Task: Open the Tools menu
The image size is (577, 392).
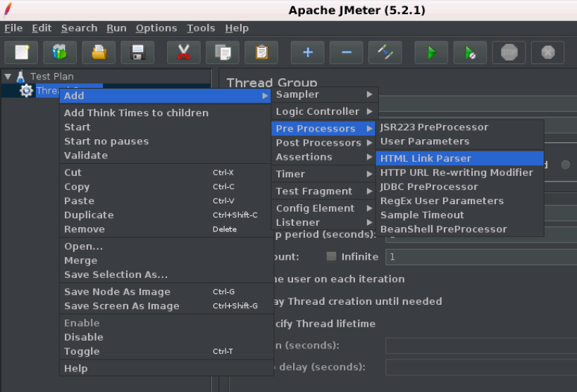Action: pyautogui.click(x=201, y=28)
